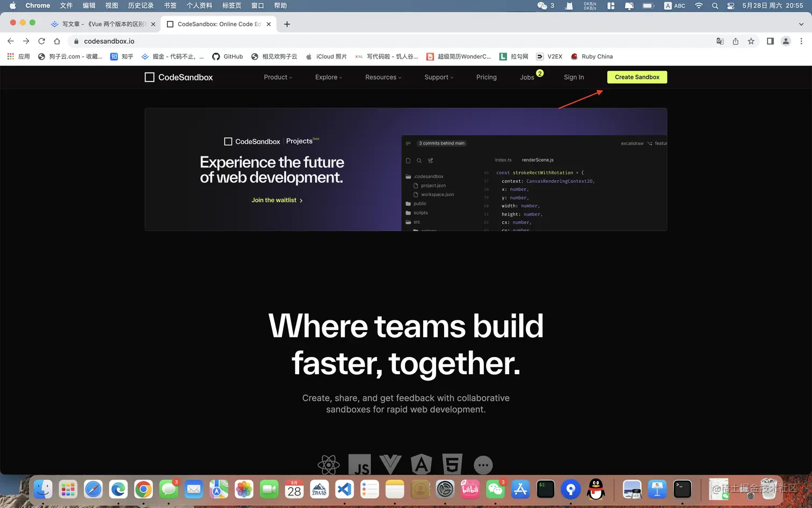Expand the Support dropdown menu

coord(438,77)
